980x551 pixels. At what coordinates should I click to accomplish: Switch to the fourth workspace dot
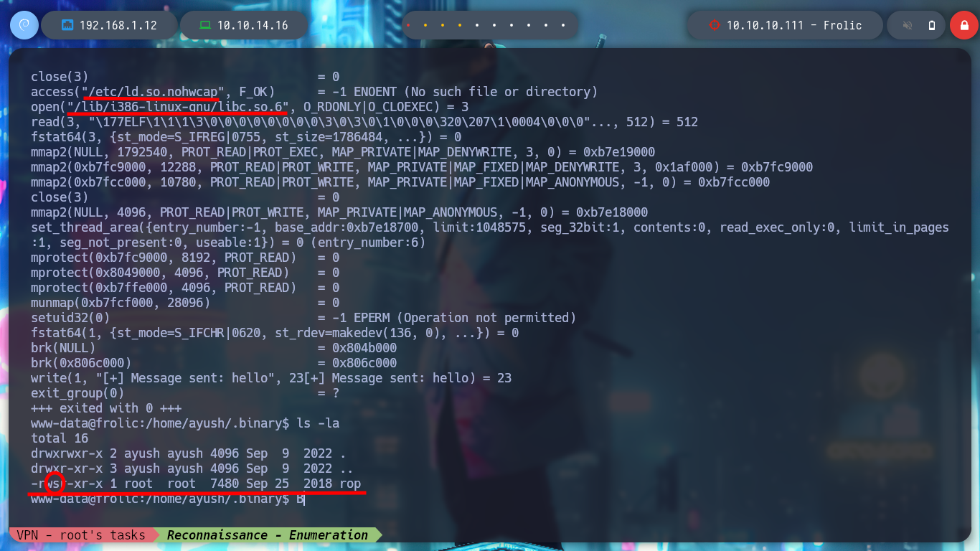pos(460,26)
